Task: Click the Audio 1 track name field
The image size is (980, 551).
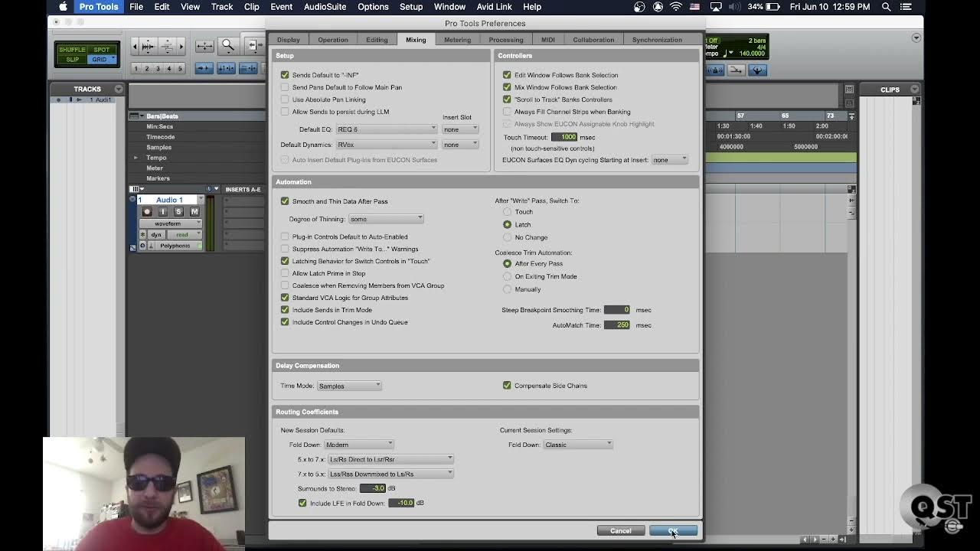Action: (167, 200)
